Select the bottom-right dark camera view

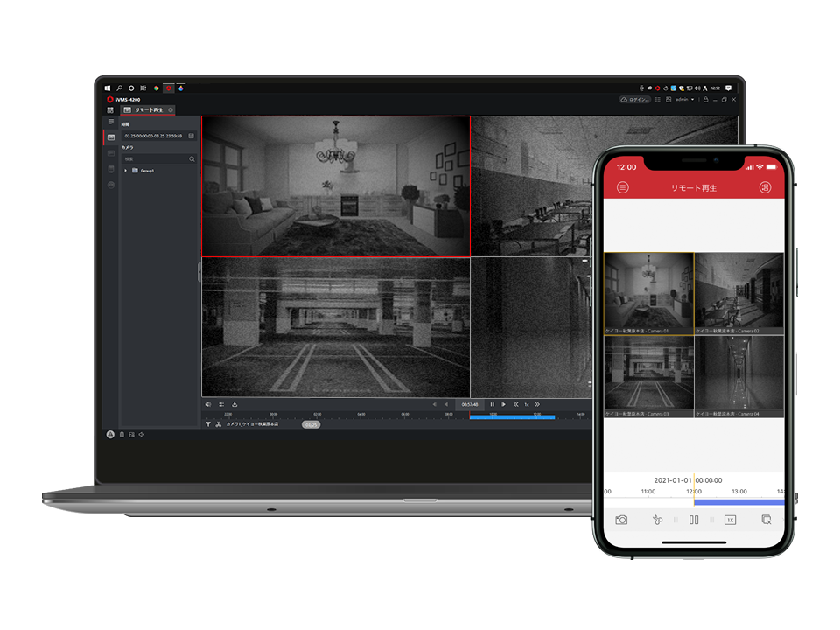coord(531,327)
